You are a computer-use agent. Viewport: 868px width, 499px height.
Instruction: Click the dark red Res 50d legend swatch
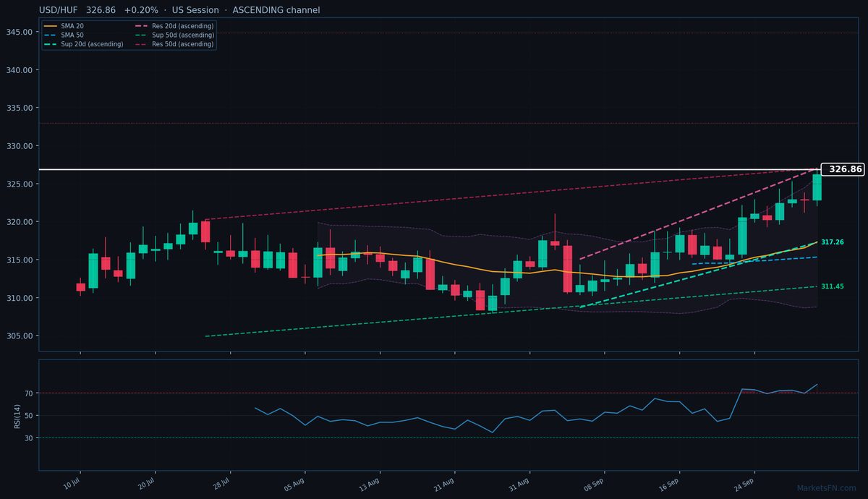[x=141, y=44]
